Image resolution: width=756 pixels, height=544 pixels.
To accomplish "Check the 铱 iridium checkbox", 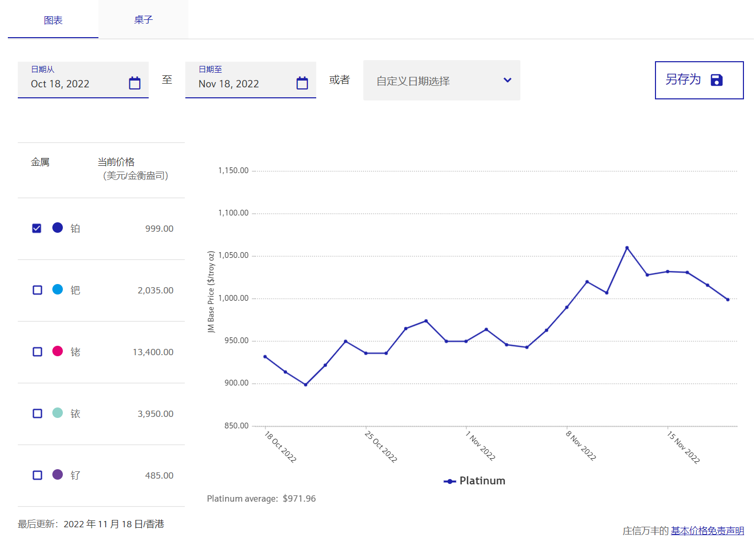I will (37, 414).
